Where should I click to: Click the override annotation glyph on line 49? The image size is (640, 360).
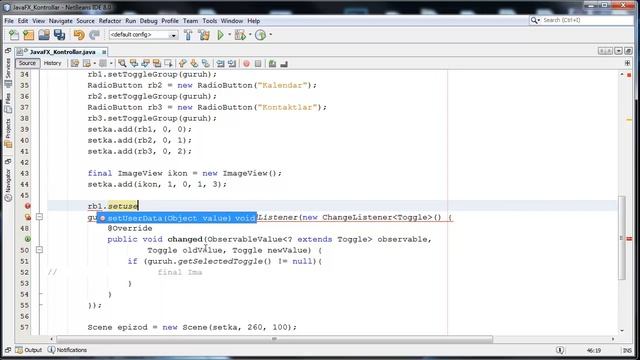pos(27,239)
